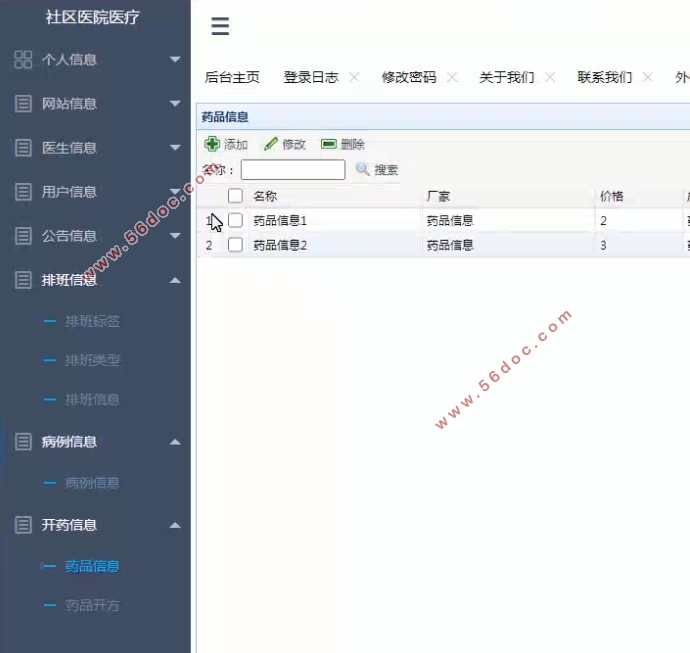Focus the 名称 search input field
The image size is (690, 653).
[293, 169]
